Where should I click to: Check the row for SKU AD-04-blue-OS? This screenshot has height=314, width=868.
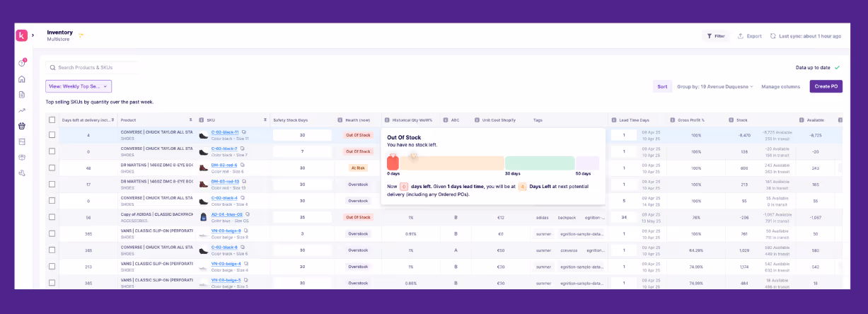click(52, 217)
